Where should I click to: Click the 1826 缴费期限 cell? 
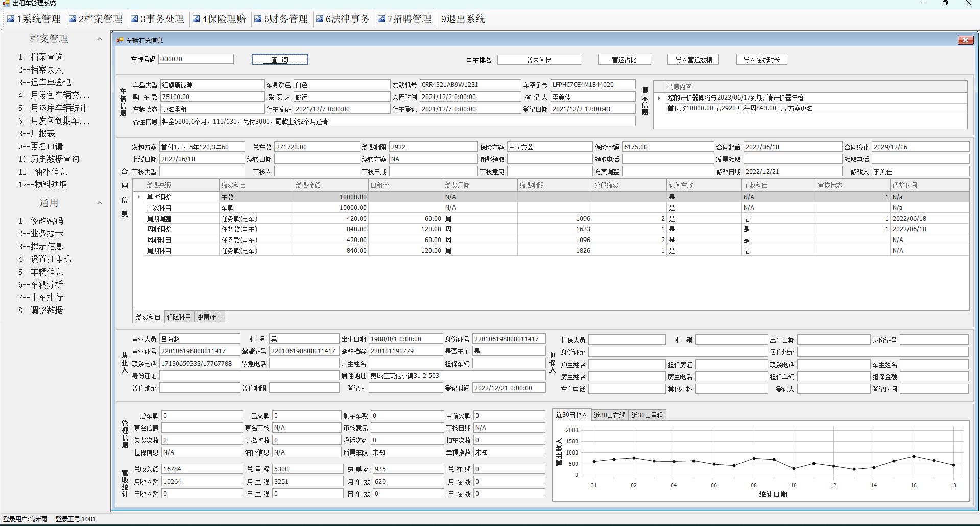coord(555,250)
